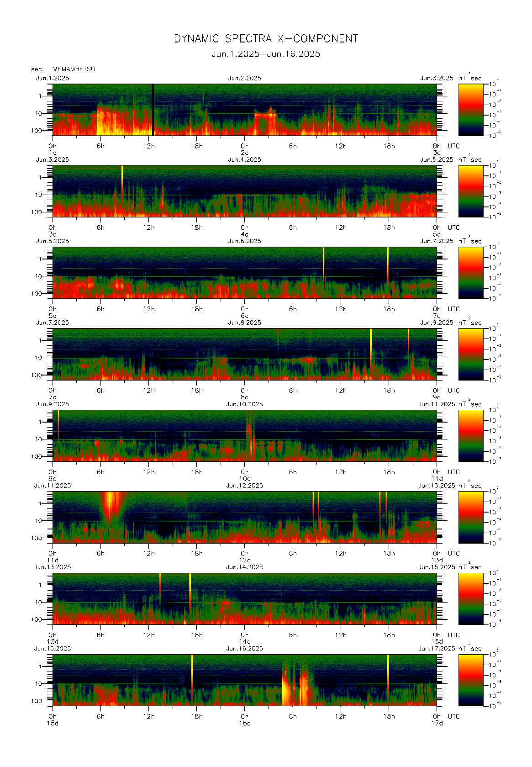Click the MEMAMBETSU station label
The height and width of the screenshot is (767, 532).
[x=74, y=69]
